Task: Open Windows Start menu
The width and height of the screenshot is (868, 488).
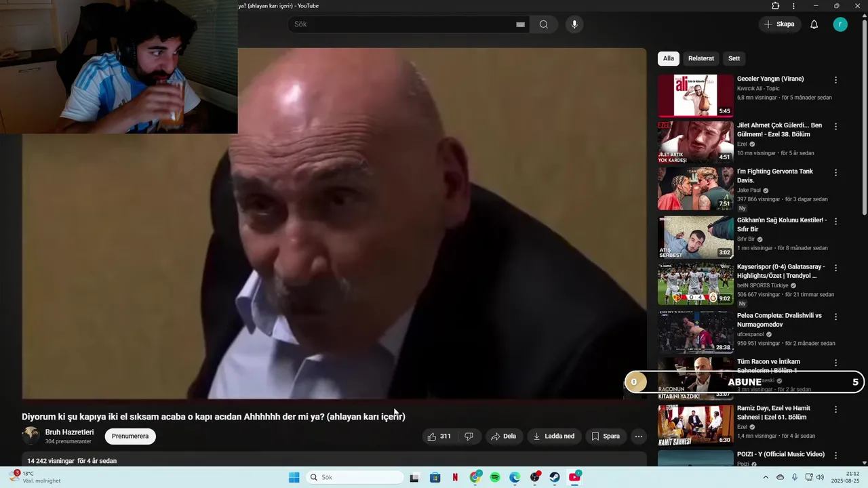Action: (294, 477)
